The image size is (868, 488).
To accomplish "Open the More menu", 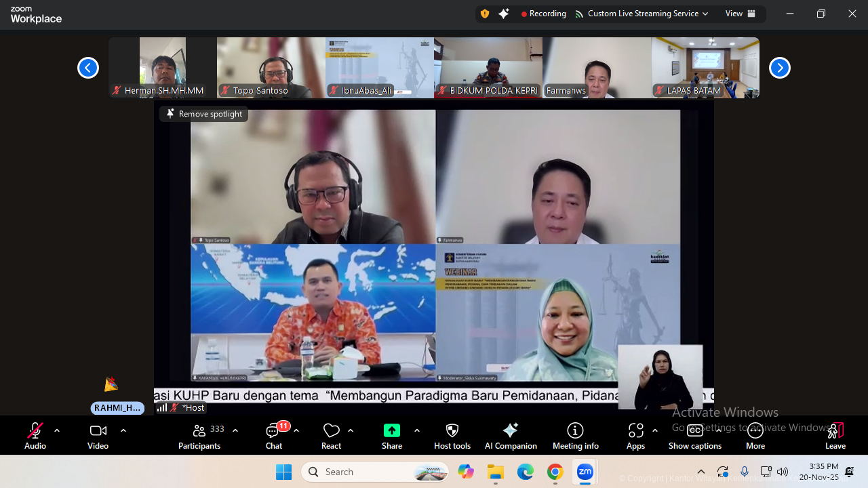I will click(755, 435).
